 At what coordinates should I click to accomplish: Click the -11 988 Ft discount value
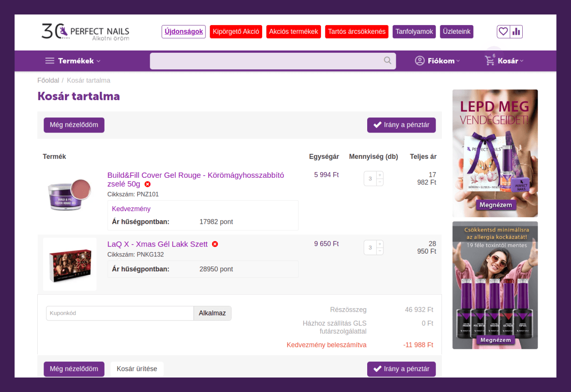(x=418, y=345)
